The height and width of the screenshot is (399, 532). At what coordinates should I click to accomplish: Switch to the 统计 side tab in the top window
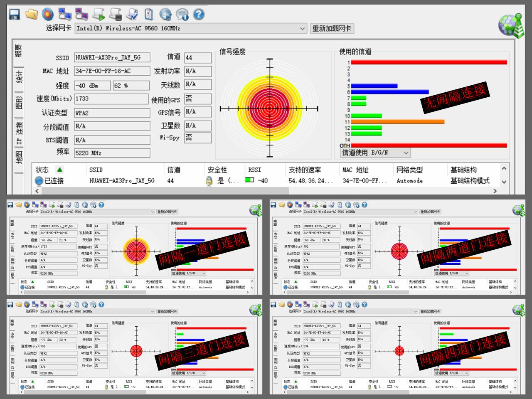pos(19,77)
